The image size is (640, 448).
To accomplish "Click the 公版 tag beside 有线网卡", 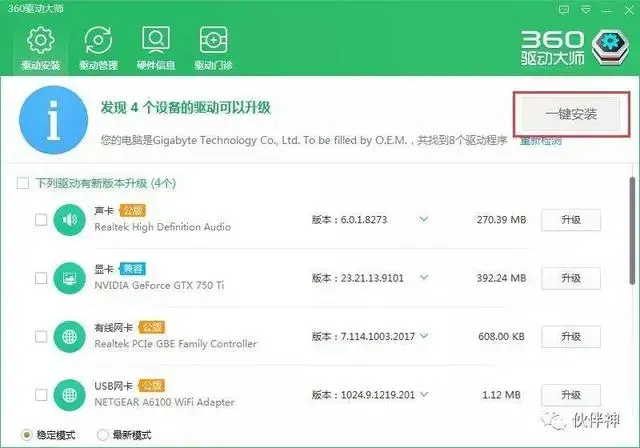I will [152, 327].
